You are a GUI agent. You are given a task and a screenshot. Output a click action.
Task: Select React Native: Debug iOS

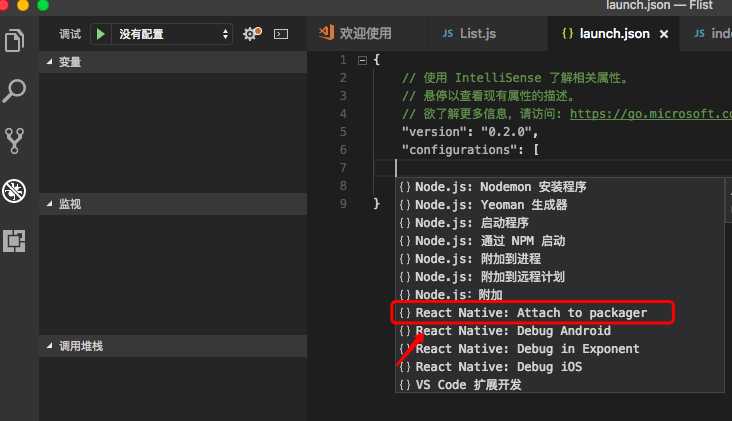point(559,367)
